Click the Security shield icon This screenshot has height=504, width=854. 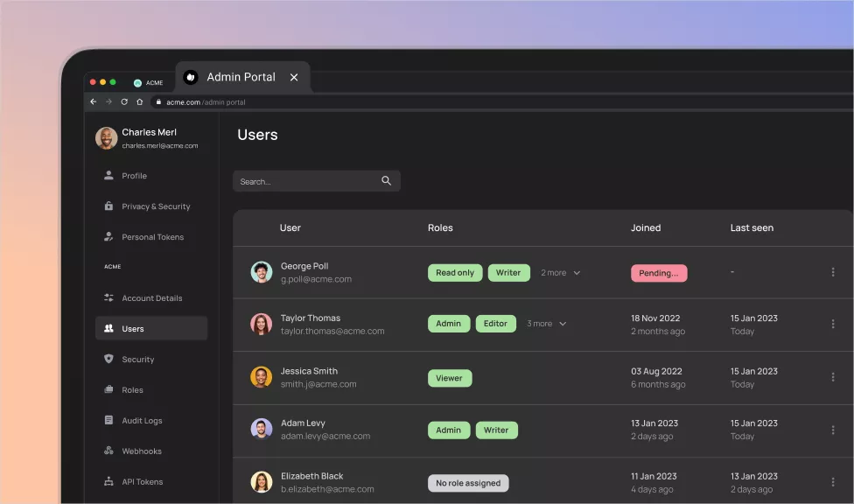[x=108, y=359]
